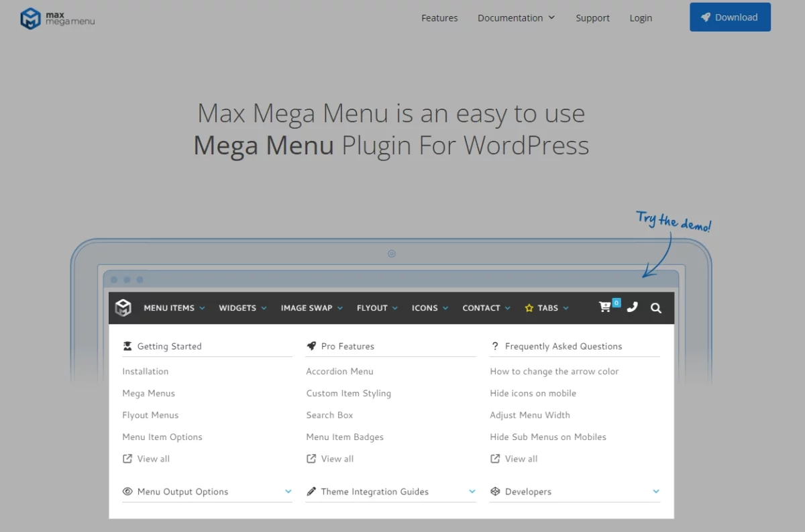
Task: Expand the Documentation dropdown in the header
Action: [516, 18]
